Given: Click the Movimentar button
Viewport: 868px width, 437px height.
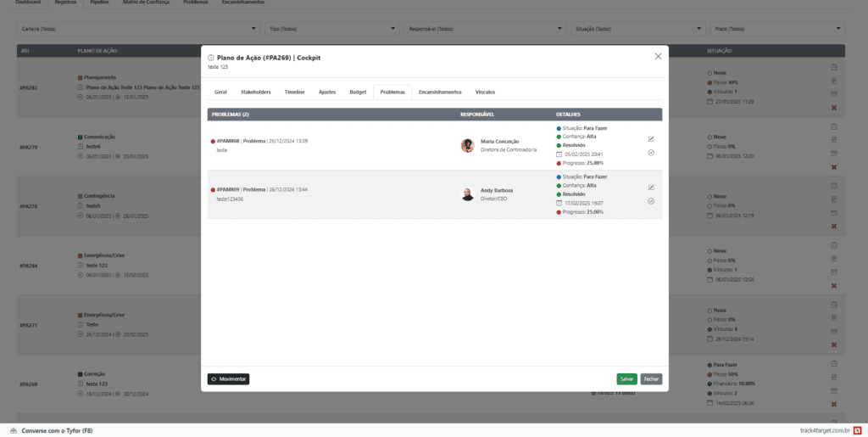Looking at the screenshot, I should point(229,378).
